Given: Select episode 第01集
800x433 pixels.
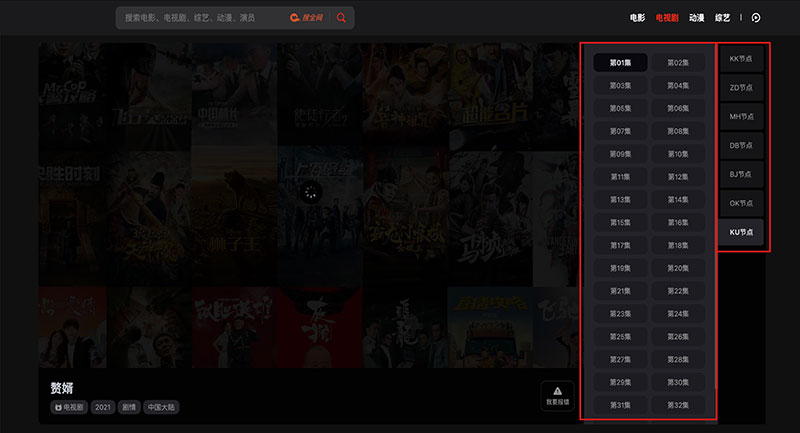Looking at the screenshot, I should (x=620, y=63).
